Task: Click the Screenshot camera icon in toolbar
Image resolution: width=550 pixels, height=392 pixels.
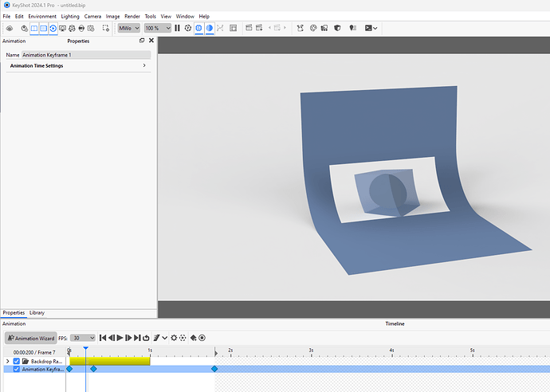Action: (x=91, y=28)
